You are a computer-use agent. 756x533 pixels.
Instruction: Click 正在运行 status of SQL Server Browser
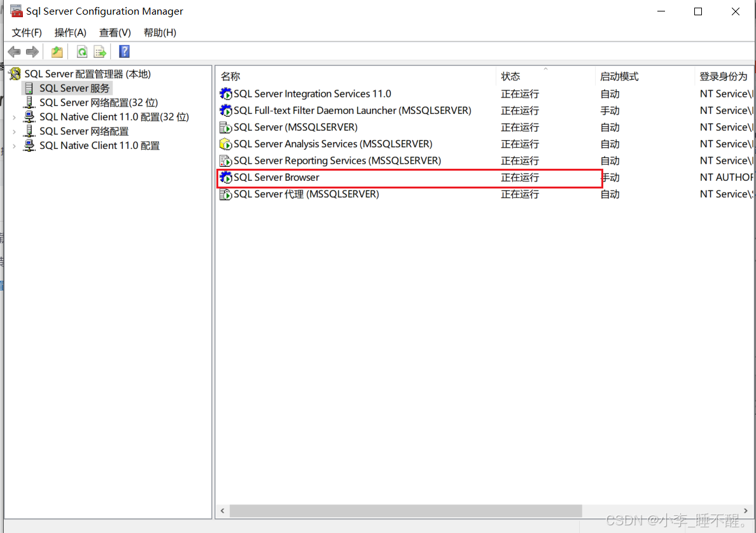pos(520,178)
